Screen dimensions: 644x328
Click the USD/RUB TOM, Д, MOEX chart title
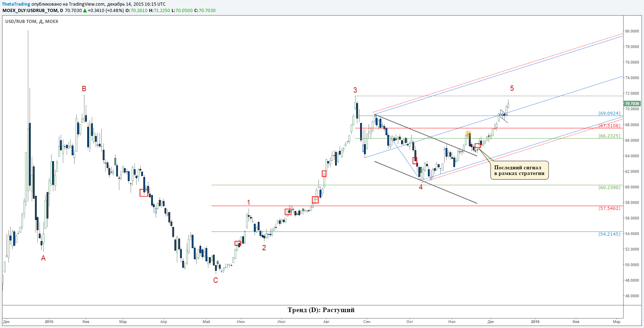tap(32, 22)
